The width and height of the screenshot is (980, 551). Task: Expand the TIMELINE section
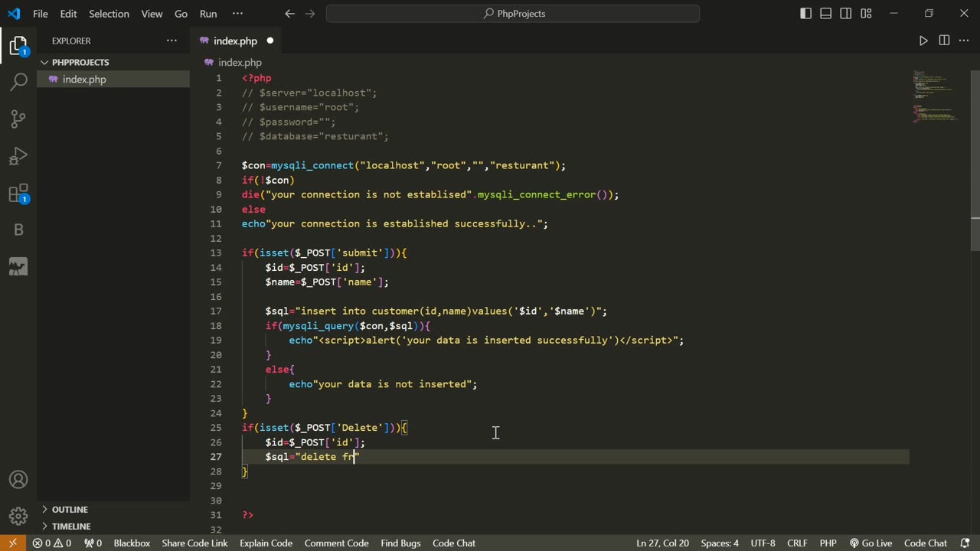pos(113,526)
